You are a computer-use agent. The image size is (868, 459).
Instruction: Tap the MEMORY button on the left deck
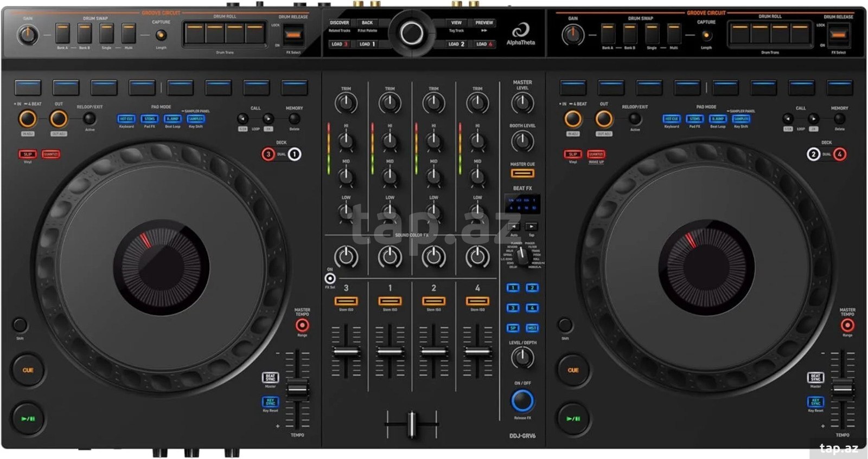294,119
